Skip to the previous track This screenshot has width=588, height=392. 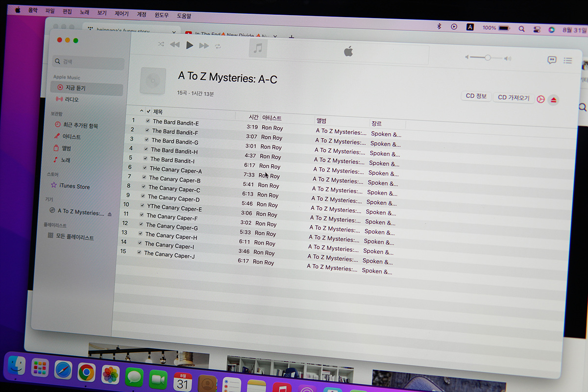tap(174, 45)
